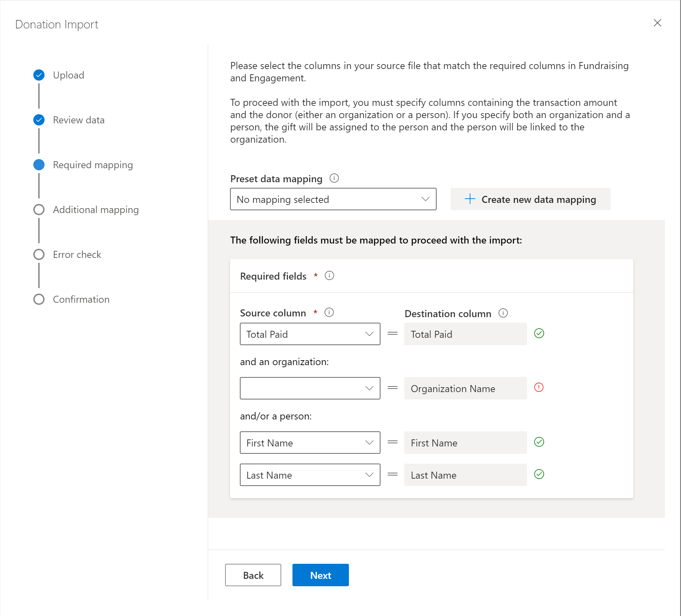Screen dimensions: 681x616
Task: Click the Back button to return
Action: click(253, 575)
